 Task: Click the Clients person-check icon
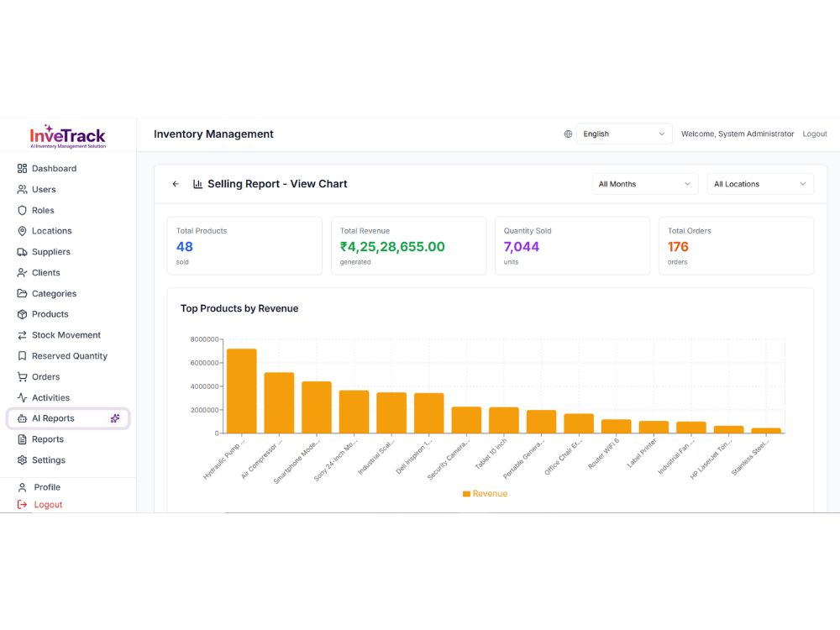click(22, 273)
